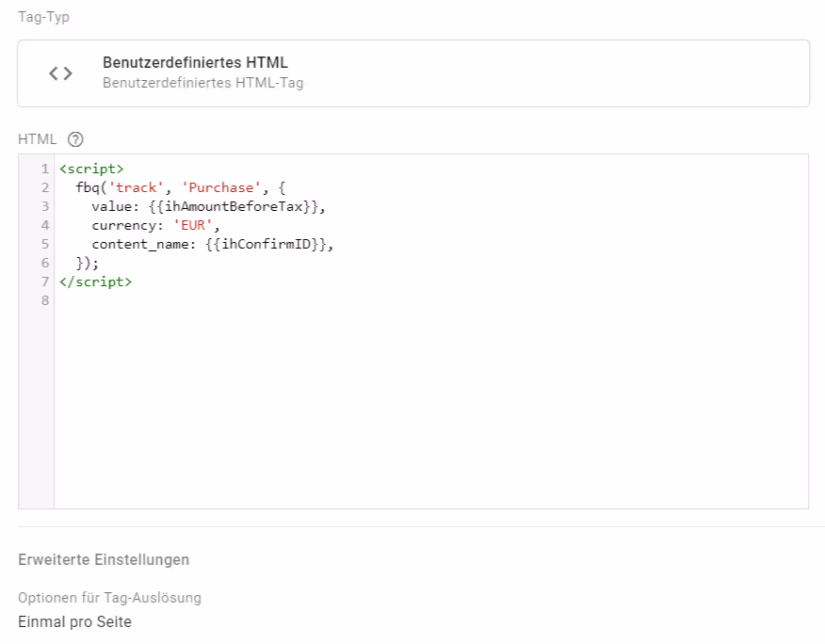Click the {{ihConfirmID}} variable in code
Viewport: 825px width, 644px height.
click(266, 245)
